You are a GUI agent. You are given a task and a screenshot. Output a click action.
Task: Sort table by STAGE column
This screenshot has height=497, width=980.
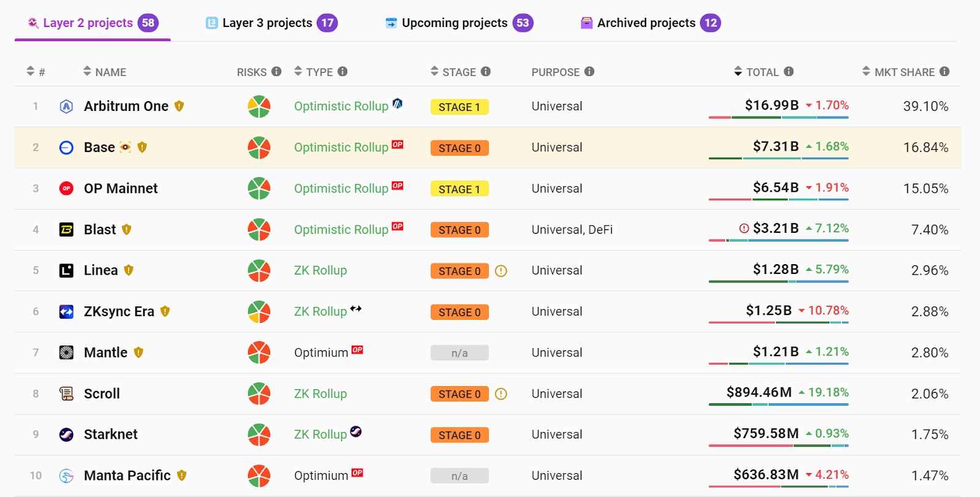pyautogui.click(x=453, y=72)
